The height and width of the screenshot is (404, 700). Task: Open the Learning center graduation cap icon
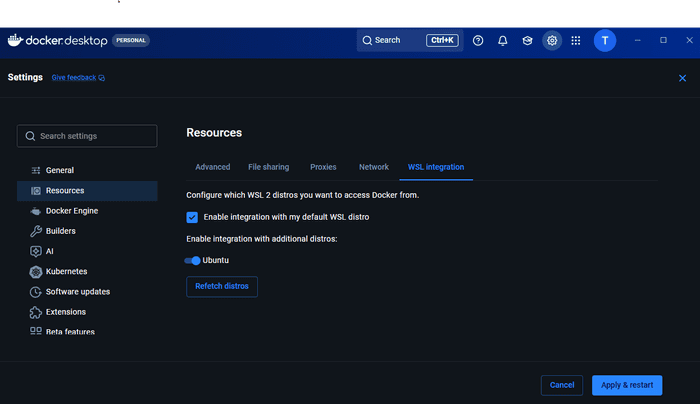coord(527,41)
